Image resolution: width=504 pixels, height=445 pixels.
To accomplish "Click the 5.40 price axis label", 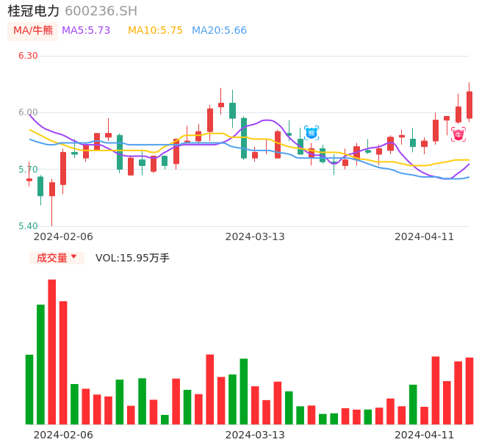I will coord(28,226).
